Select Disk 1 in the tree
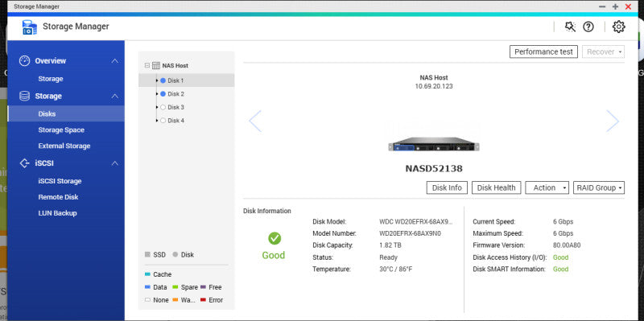 click(x=187, y=80)
